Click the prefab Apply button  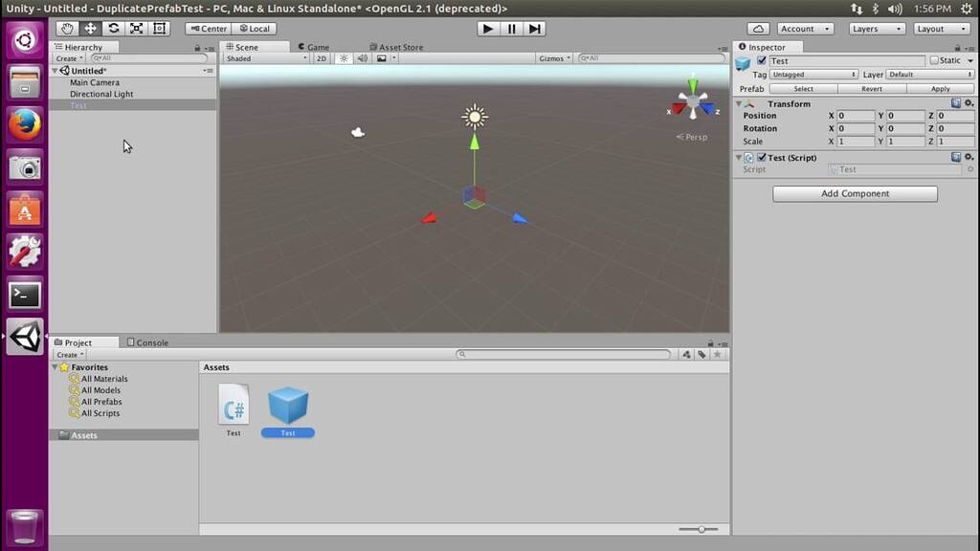pos(940,89)
